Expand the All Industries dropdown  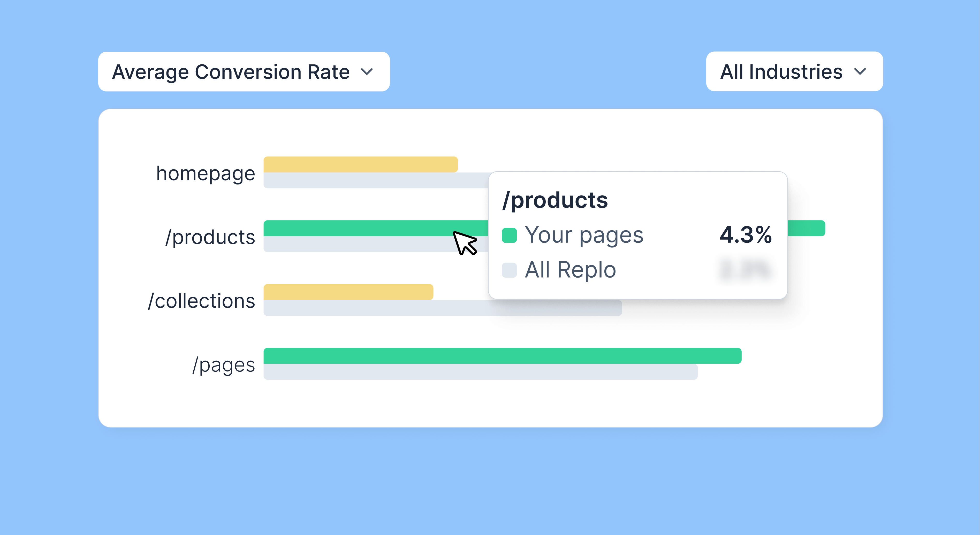(794, 72)
